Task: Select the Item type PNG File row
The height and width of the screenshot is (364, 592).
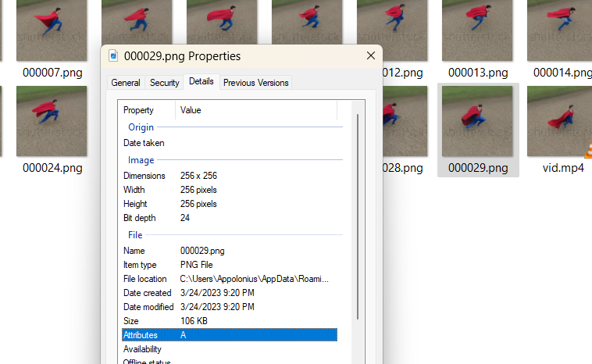Action: [230, 265]
